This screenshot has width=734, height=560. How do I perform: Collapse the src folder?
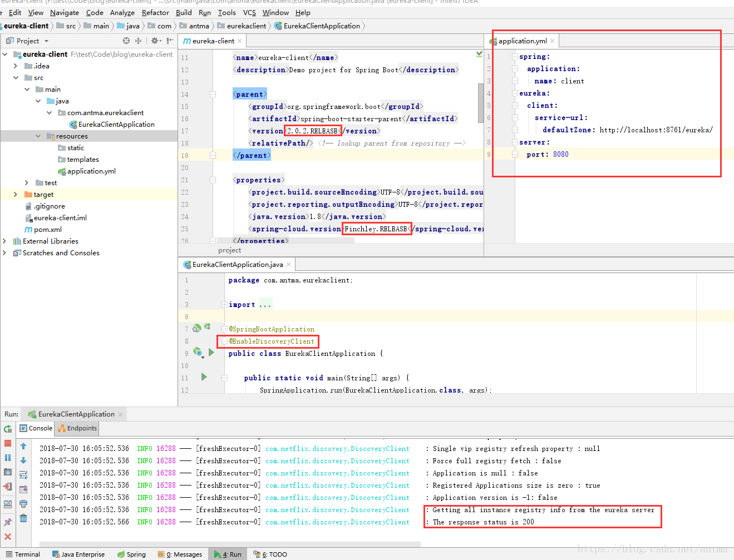16,77
